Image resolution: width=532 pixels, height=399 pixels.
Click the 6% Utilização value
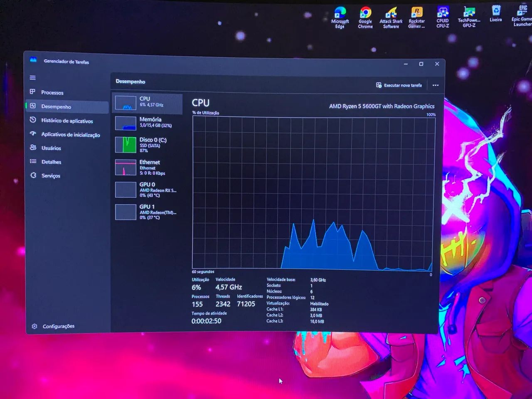[x=197, y=288]
